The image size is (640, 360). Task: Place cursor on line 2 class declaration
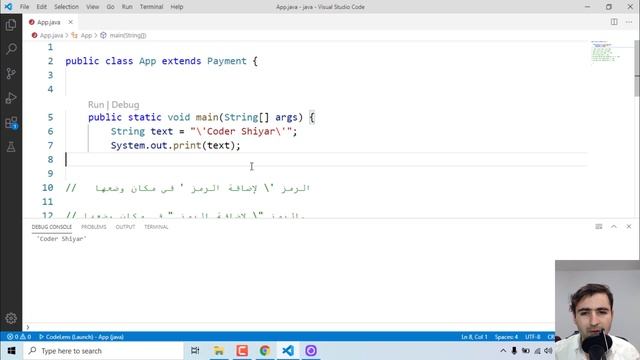pyautogui.click(x=161, y=61)
